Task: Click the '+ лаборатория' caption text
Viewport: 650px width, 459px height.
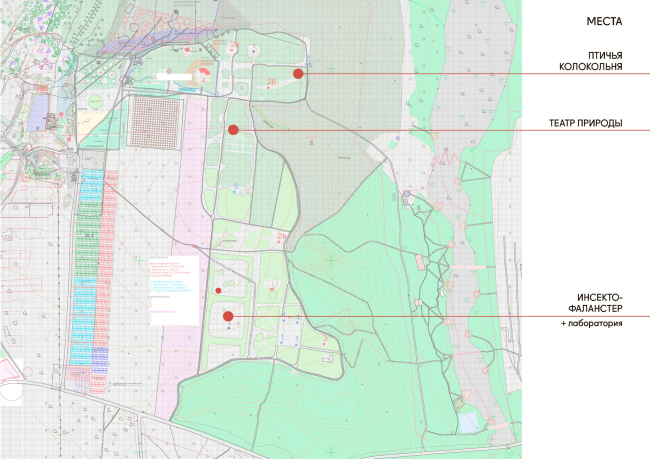Action: coord(592,324)
